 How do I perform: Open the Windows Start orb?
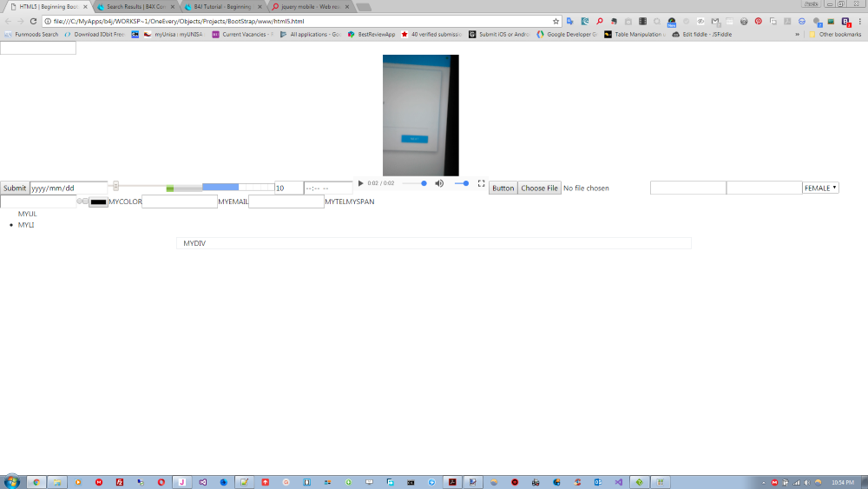tap(11, 482)
